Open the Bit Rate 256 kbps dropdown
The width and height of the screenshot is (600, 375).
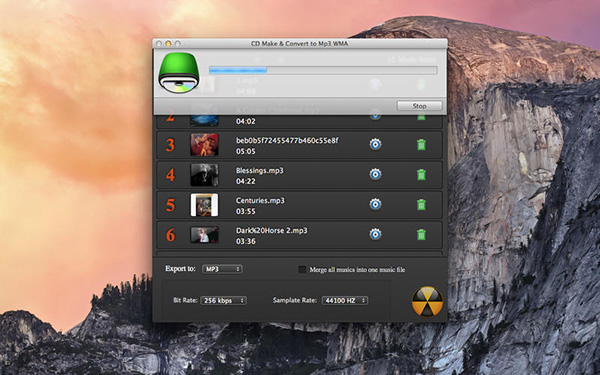(x=223, y=300)
